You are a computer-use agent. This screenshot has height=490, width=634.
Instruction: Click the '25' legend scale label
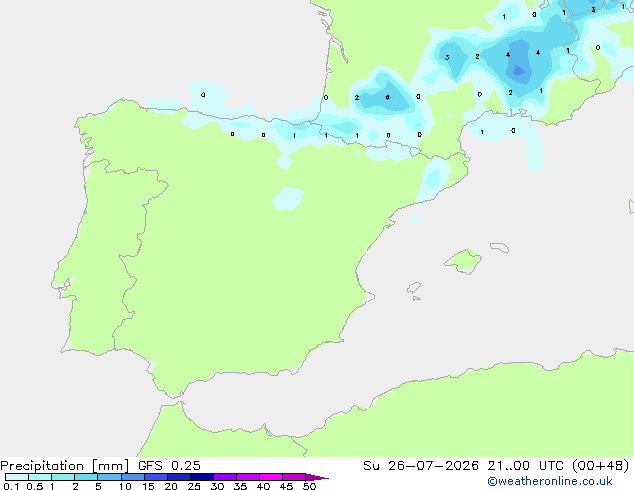tap(194, 486)
